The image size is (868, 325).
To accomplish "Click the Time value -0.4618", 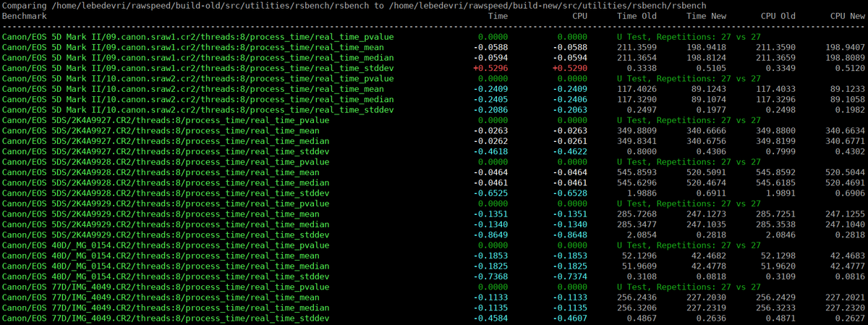I will pos(490,151).
